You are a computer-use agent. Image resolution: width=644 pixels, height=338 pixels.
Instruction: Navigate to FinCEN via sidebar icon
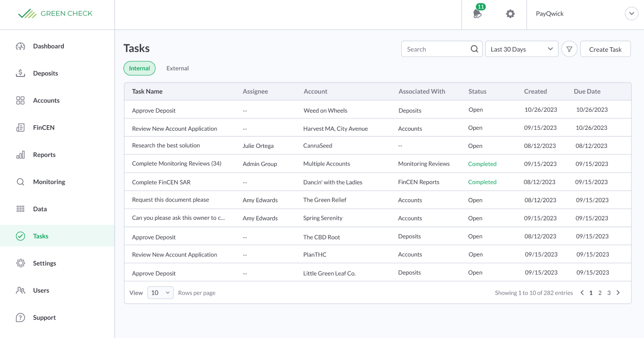point(20,127)
